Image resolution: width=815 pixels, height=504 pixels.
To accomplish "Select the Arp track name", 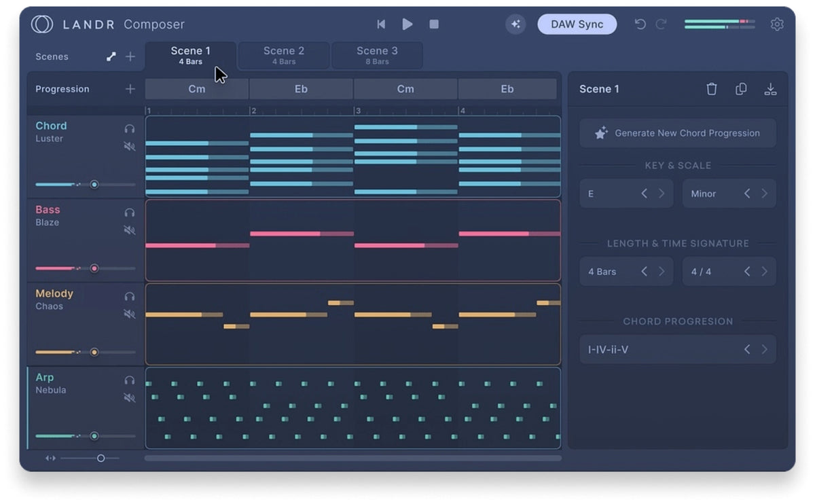I will tap(44, 378).
